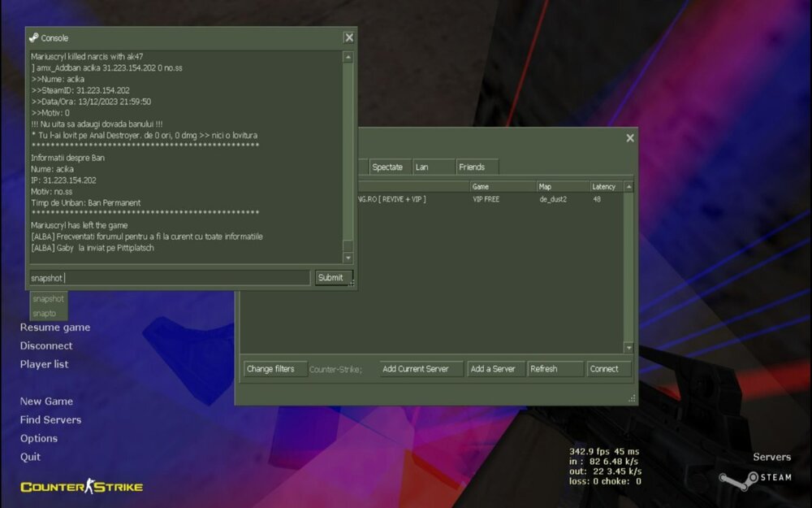Select 'snapshot' autocomplete suggestion
812x508 pixels.
pos(48,298)
